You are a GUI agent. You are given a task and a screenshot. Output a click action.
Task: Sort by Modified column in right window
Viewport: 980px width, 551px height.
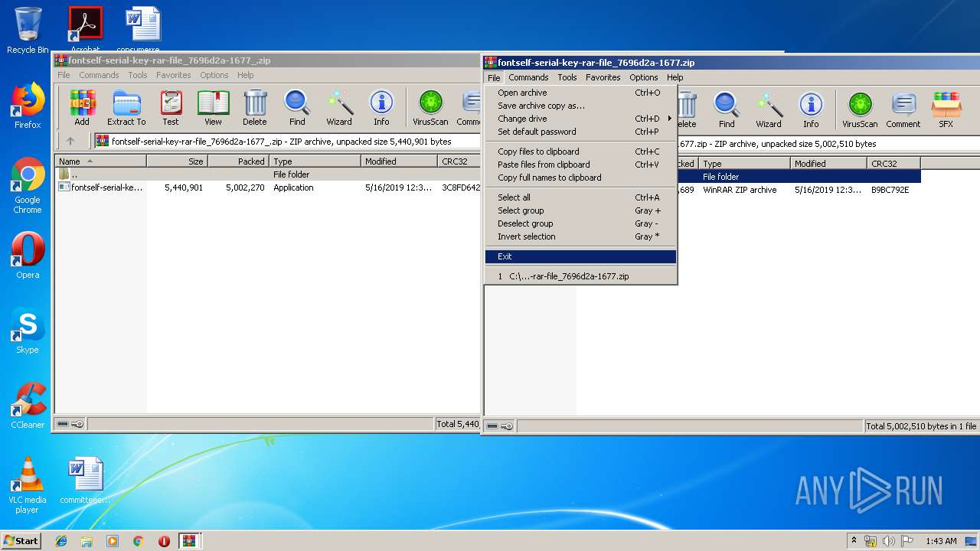828,164
